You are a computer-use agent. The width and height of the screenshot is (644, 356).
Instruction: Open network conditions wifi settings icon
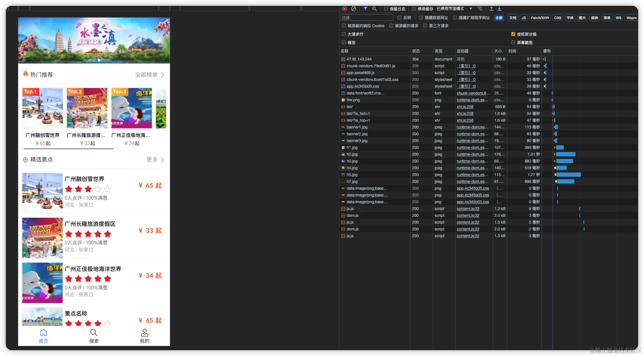tap(480, 9)
